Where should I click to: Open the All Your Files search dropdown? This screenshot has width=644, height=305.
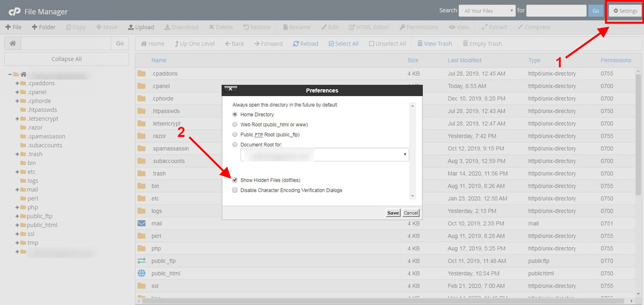click(x=487, y=10)
